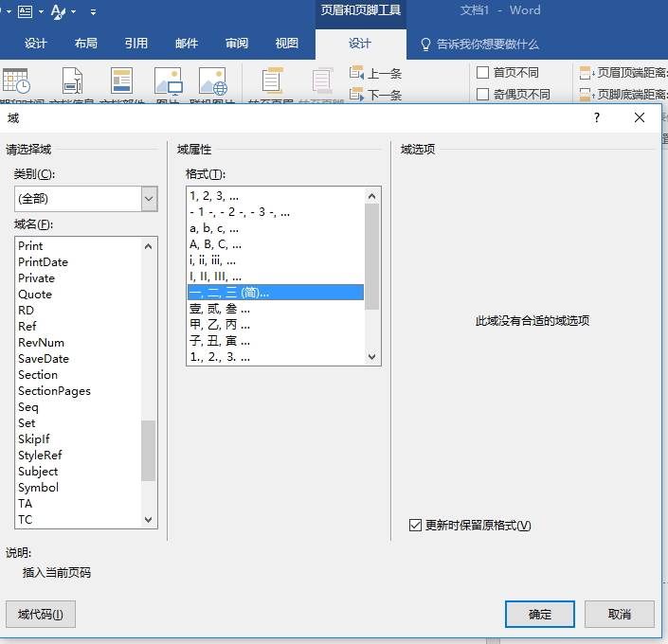Click the 取消 button

[619, 615]
